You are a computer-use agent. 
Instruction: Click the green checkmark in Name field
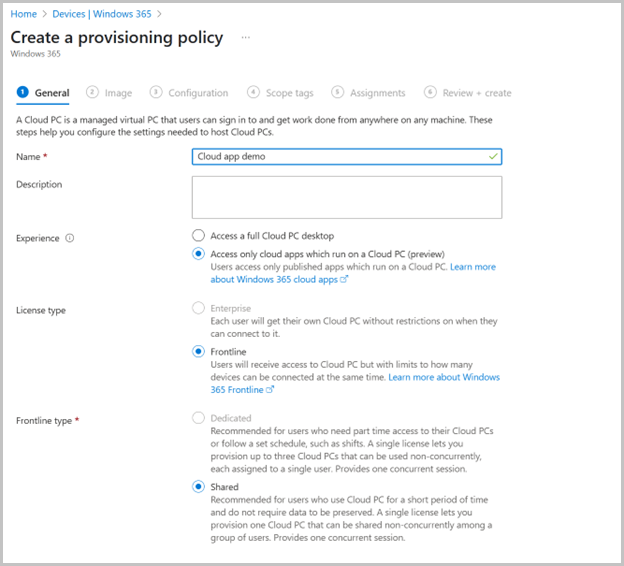pos(492,156)
